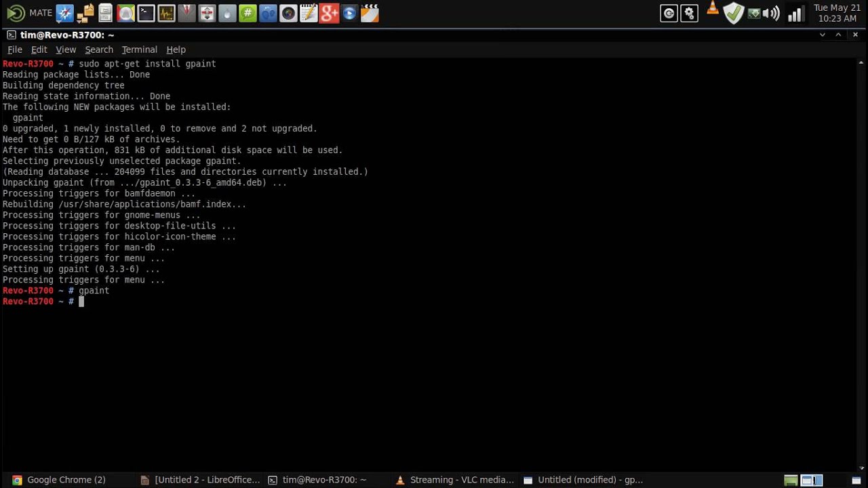Viewport: 868px width, 488px height.
Task: Open the orange clapperboard video icon
Action: (x=370, y=13)
